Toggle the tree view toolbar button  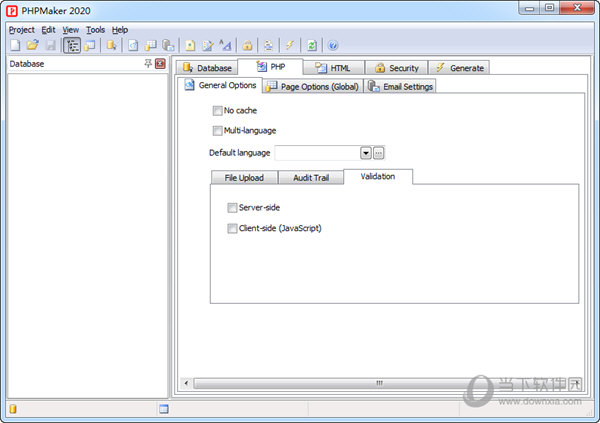72,46
